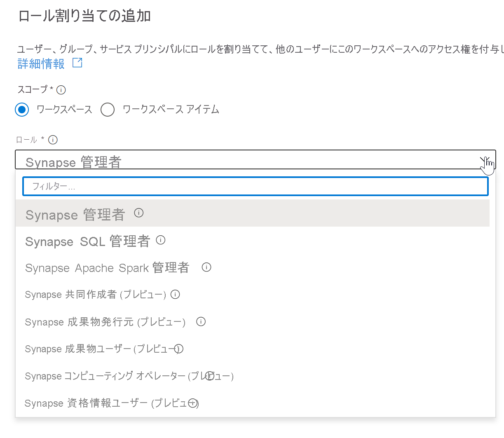Click info icon beside Synapse 成果物発行元

[201, 322]
